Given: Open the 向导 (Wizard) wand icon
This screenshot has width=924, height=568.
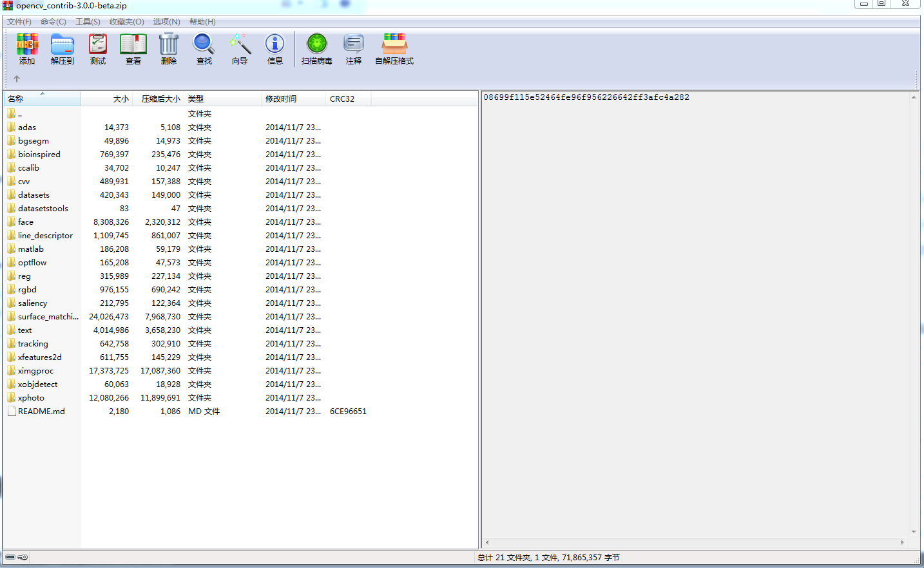Looking at the screenshot, I should coord(240,44).
